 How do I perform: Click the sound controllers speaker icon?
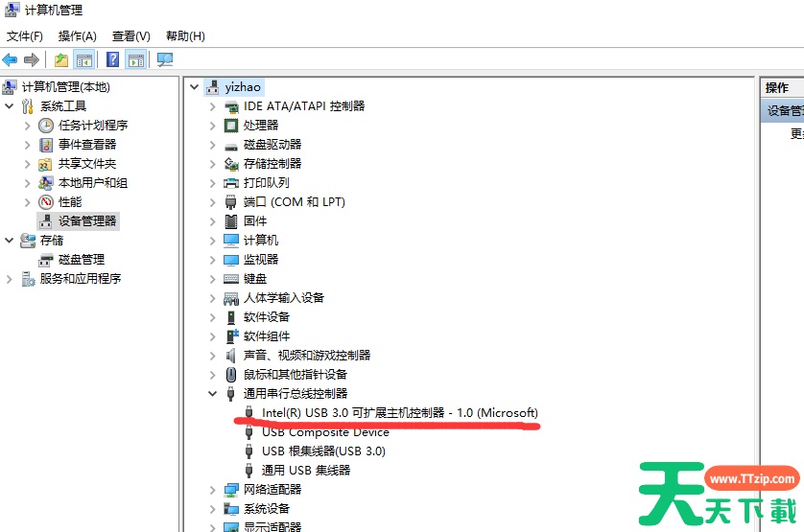coord(231,356)
